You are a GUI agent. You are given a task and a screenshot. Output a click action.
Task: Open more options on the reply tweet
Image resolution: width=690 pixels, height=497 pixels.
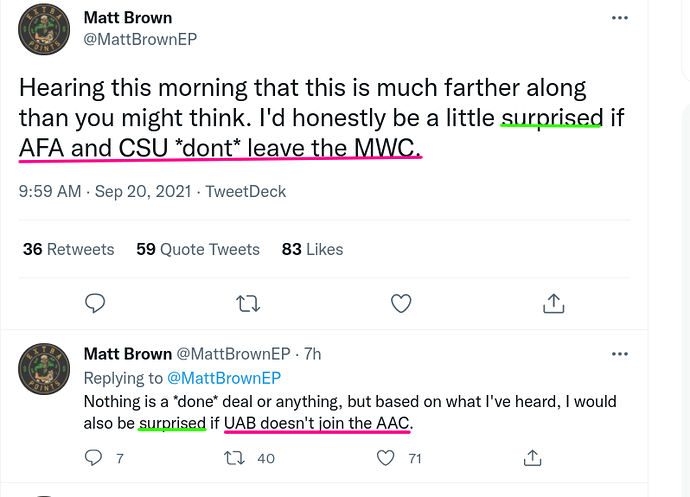pyautogui.click(x=620, y=354)
